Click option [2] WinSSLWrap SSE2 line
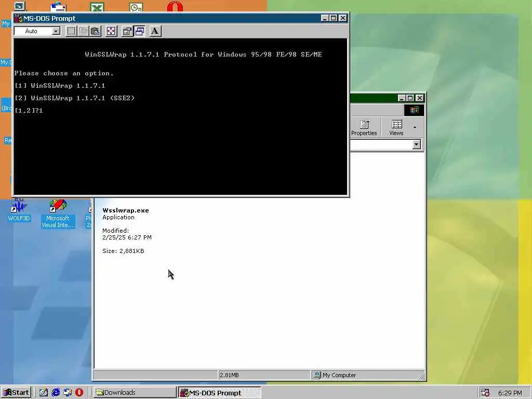This screenshot has width=532, height=399. coord(74,98)
